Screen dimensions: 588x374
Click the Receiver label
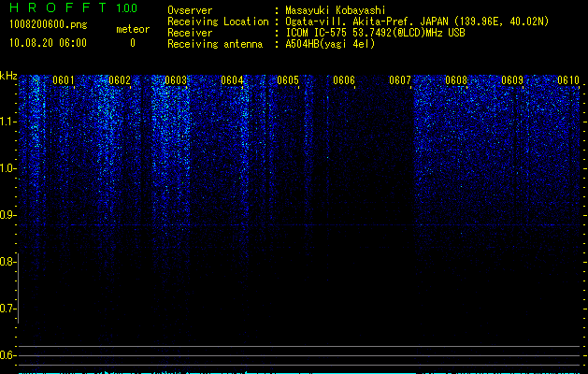point(190,33)
